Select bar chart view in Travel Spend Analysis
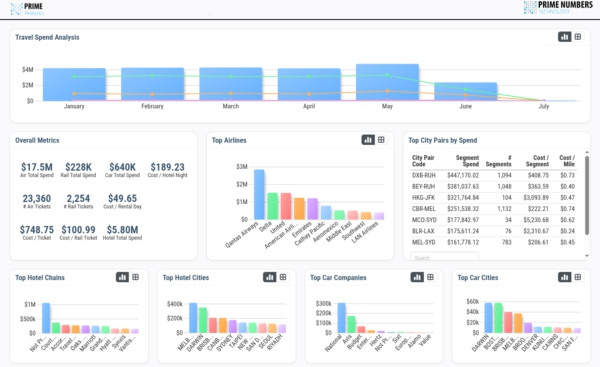Image resolution: width=600 pixels, height=367 pixels. coord(564,37)
